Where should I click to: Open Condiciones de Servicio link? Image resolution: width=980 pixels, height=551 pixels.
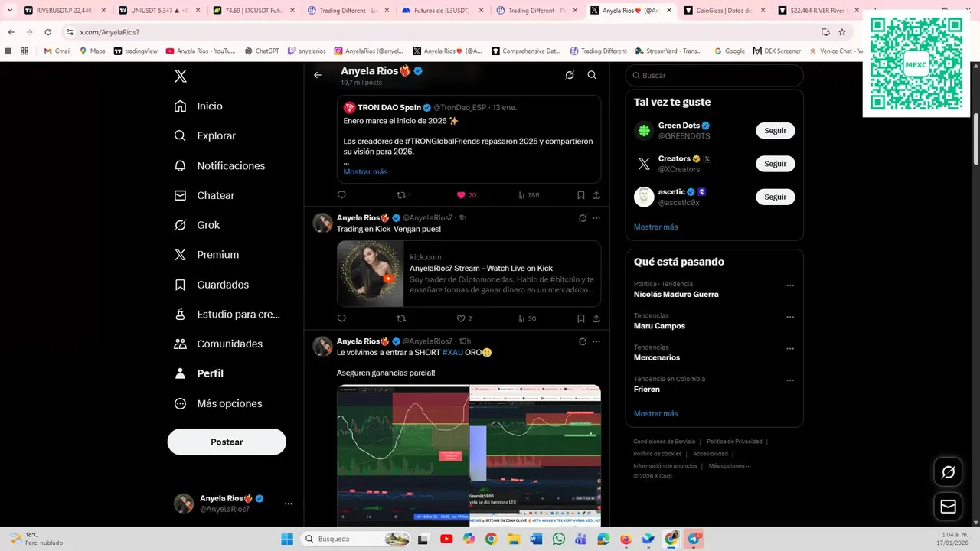click(x=664, y=442)
